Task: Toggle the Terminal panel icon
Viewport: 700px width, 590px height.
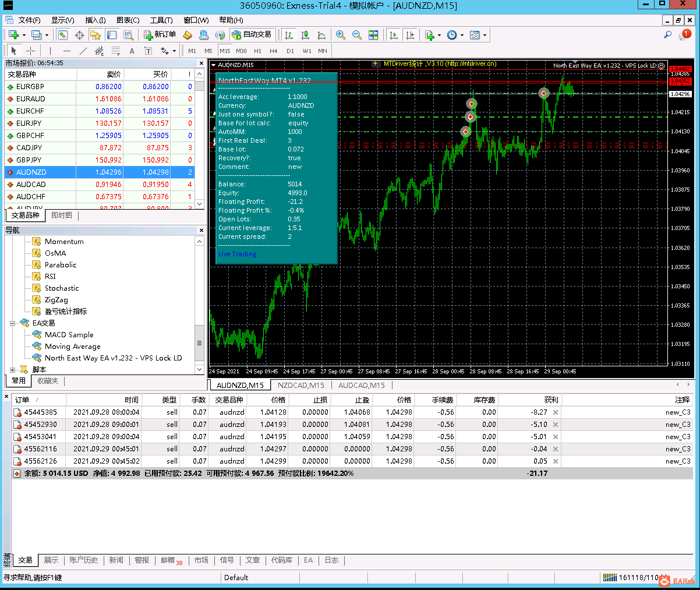Action: point(112,35)
